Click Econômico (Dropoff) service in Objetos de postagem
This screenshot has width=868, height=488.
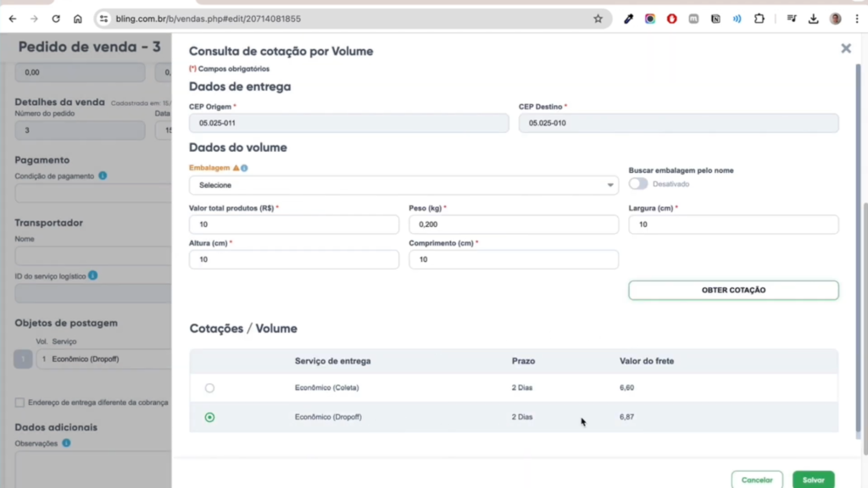coord(86,359)
